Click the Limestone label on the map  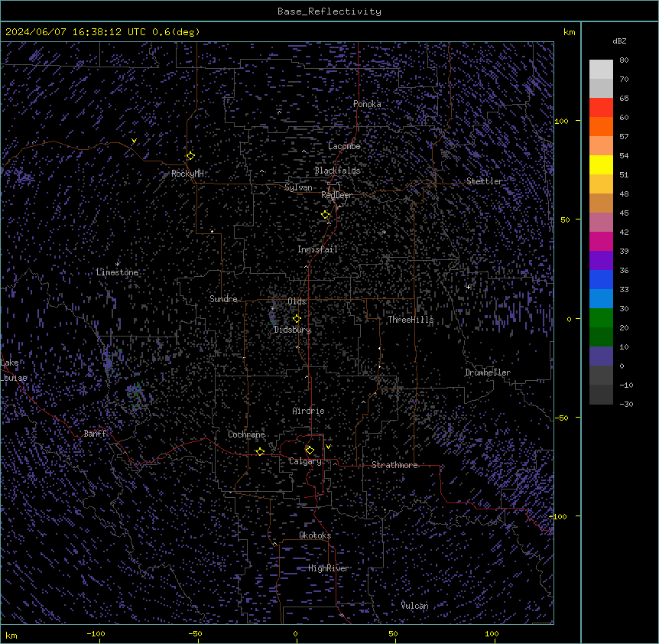click(117, 272)
